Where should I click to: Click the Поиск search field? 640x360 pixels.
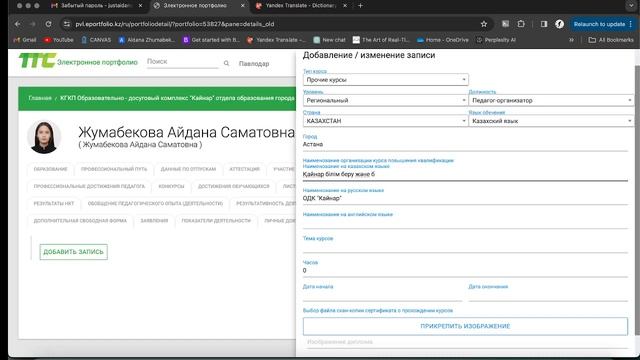(x=182, y=62)
